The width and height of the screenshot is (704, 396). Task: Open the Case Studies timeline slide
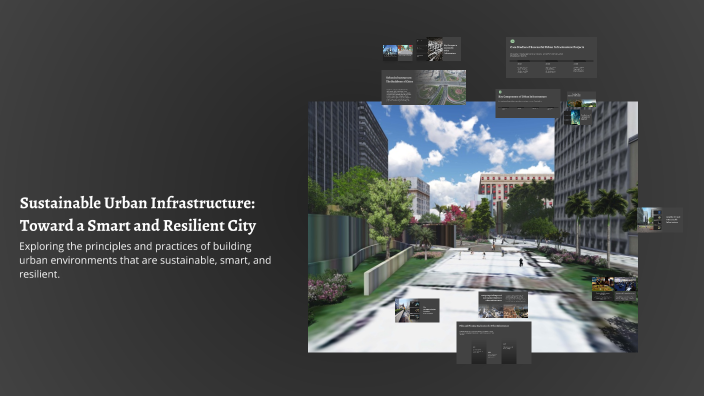pos(551,57)
